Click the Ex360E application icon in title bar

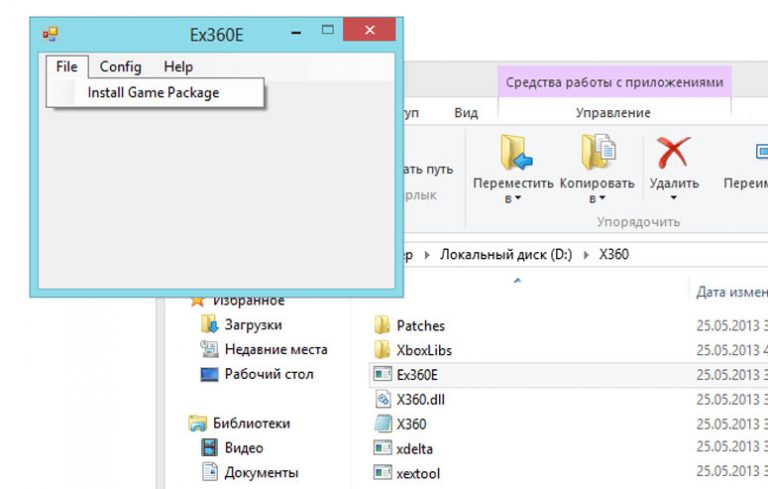pos(49,33)
